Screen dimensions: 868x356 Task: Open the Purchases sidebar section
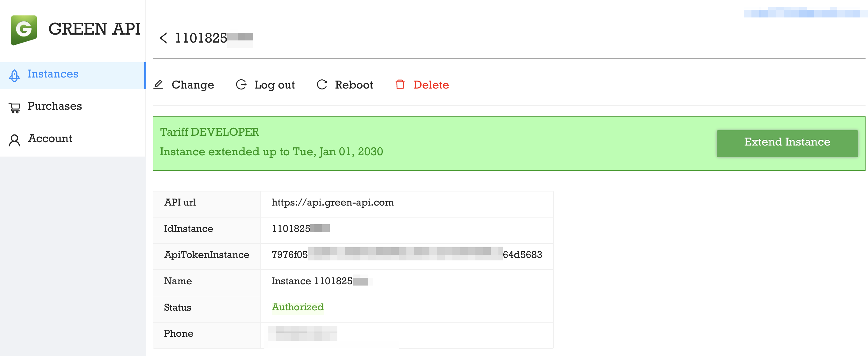click(x=72, y=107)
